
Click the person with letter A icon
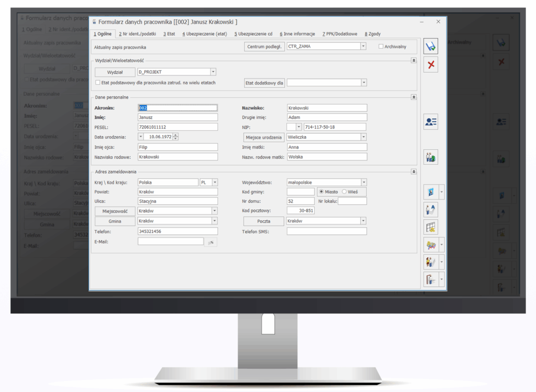430,210
